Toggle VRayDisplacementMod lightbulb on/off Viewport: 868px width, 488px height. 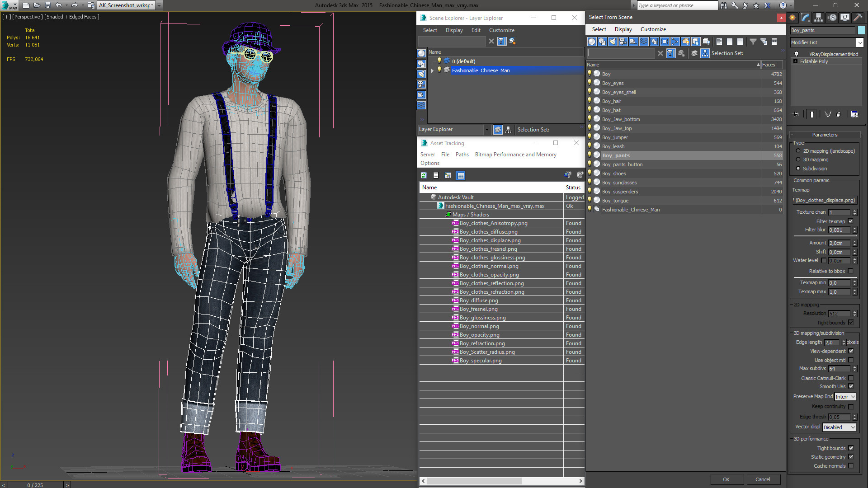tap(797, 54)
